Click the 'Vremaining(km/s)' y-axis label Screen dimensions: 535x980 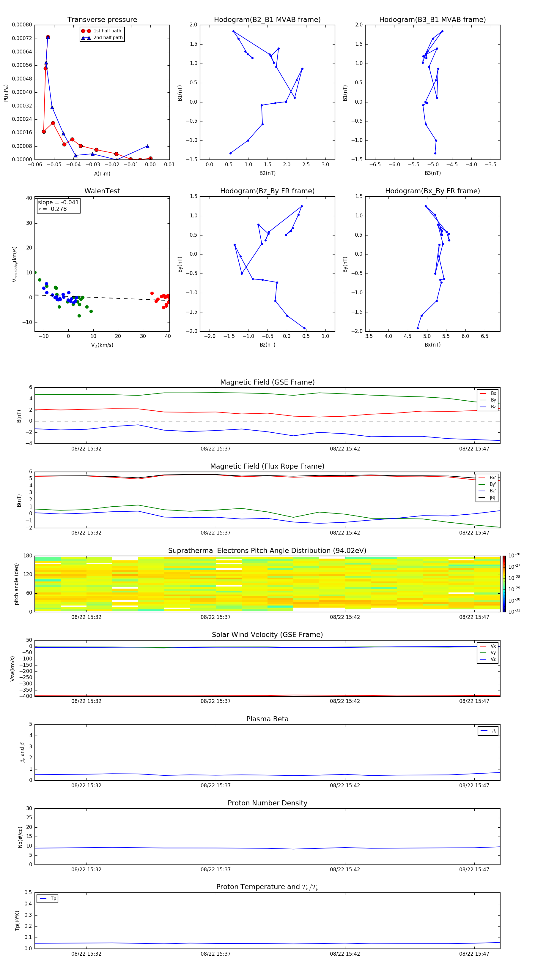click(x=15, y=264)
